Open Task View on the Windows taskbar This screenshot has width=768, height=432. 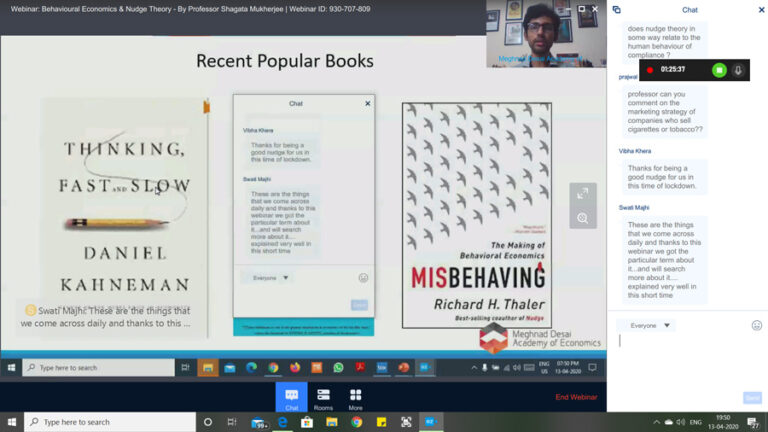point(234,422)
